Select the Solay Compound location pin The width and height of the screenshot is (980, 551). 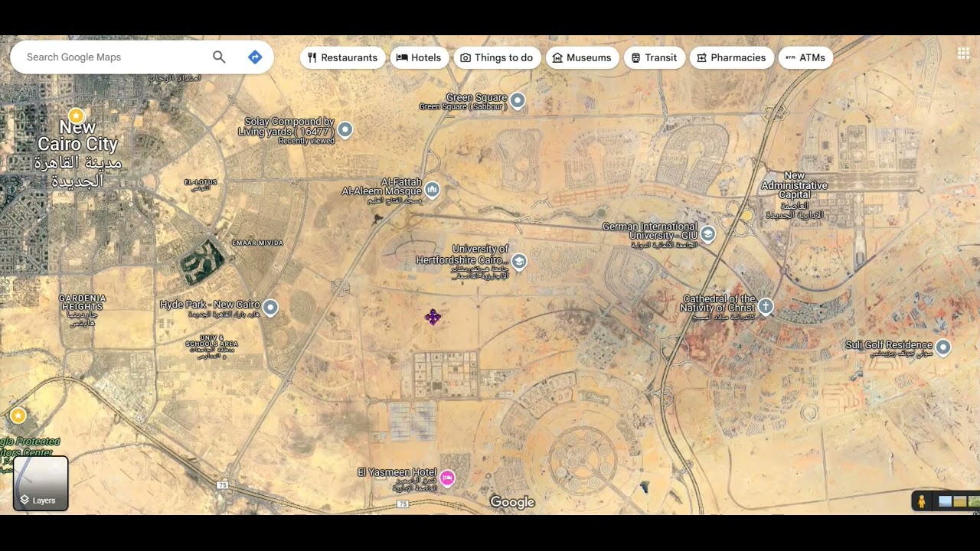345,129
